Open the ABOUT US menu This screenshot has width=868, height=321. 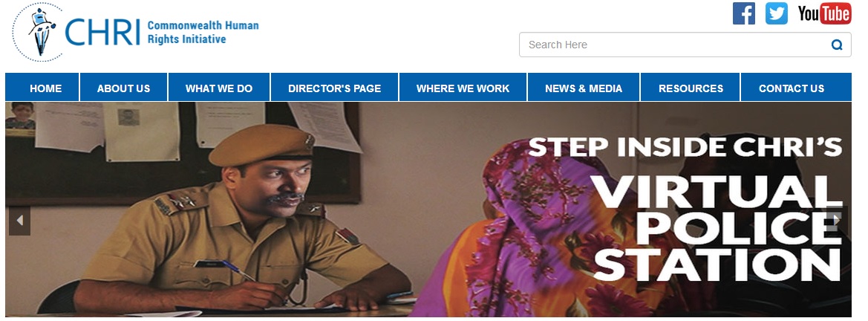123,88
